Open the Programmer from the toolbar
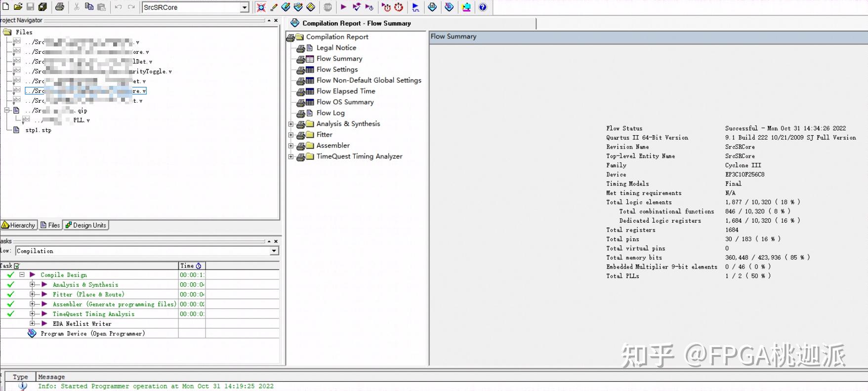Image resolution: width=868 pixels, height=391 pixels. point(449,7)
